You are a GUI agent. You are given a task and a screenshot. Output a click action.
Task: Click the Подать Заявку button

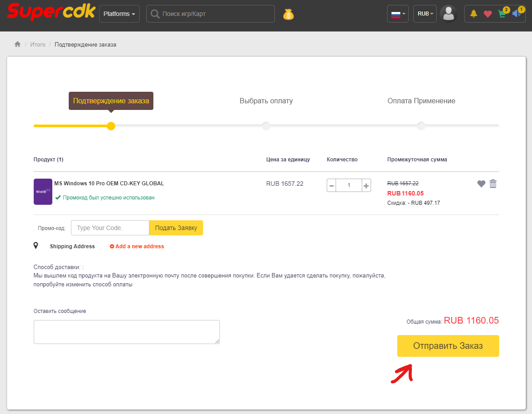coord(176,228)
